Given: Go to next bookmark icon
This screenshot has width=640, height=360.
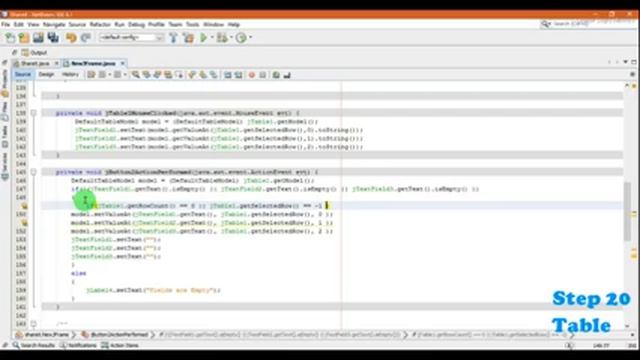Looking at the screenshot, I should (202, 75).
